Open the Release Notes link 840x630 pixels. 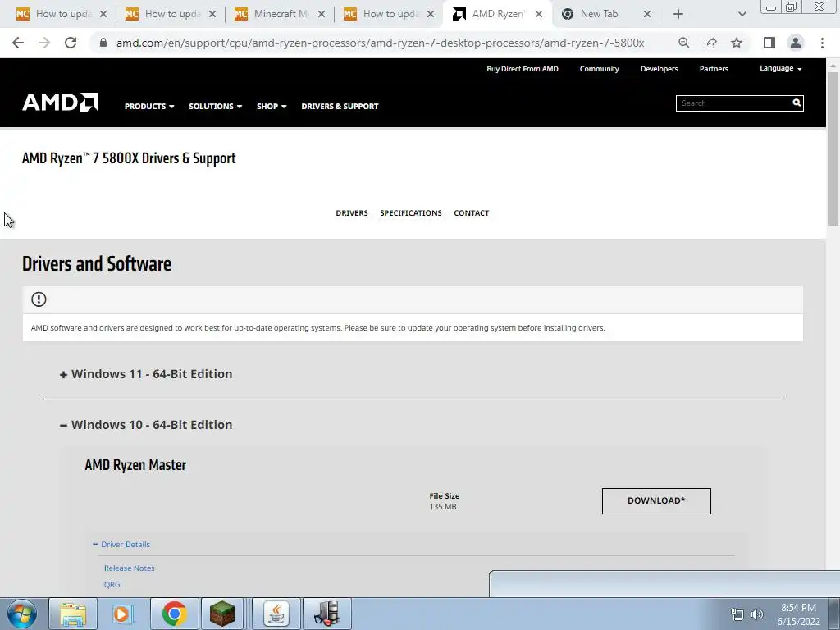pyautogui.click(x=129, y=568)
